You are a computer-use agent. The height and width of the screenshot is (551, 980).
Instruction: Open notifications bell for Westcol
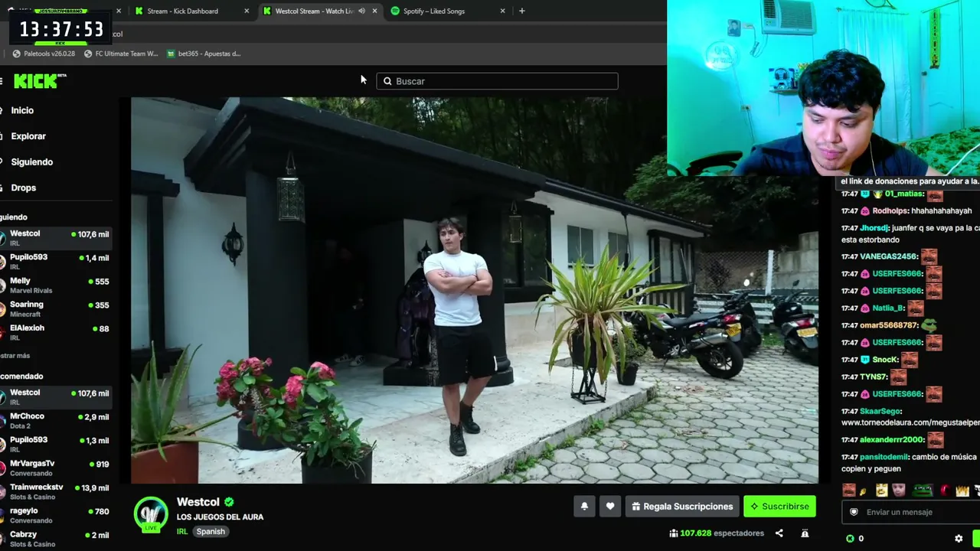[x=584, y=507]
